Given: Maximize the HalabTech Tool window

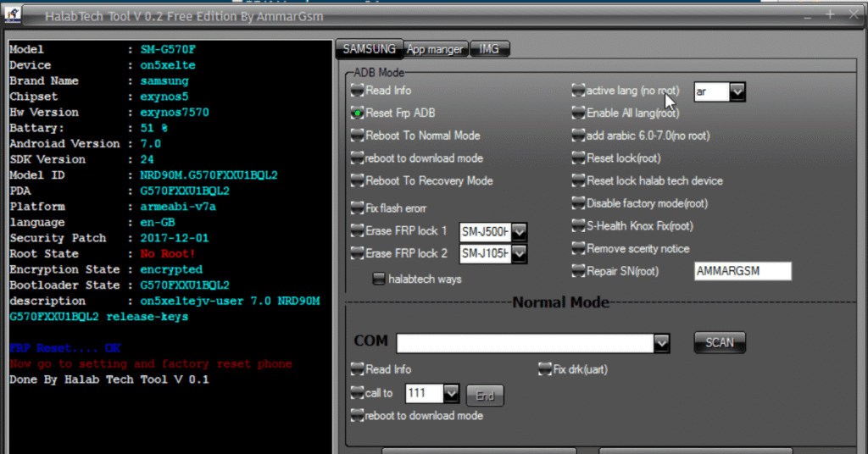Looking at the screenshot, I should tap(830, 15).
